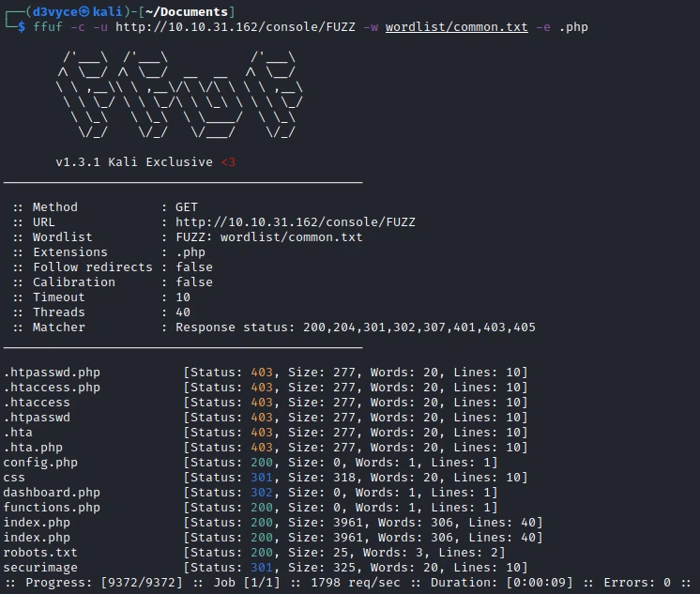700x594 pixels.
Task: Select the .htpasswd.php result entry
Action: point(52,373)
